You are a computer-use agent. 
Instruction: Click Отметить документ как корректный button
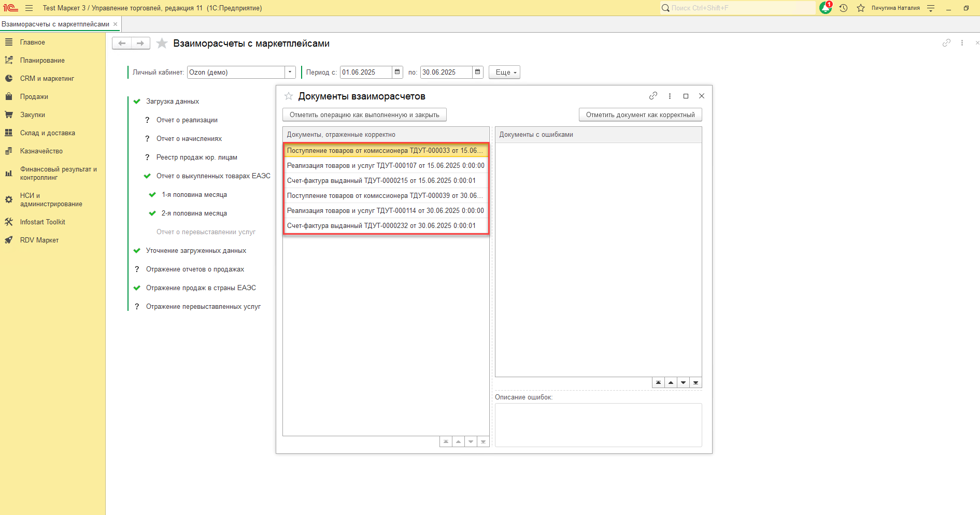point(640,115)
